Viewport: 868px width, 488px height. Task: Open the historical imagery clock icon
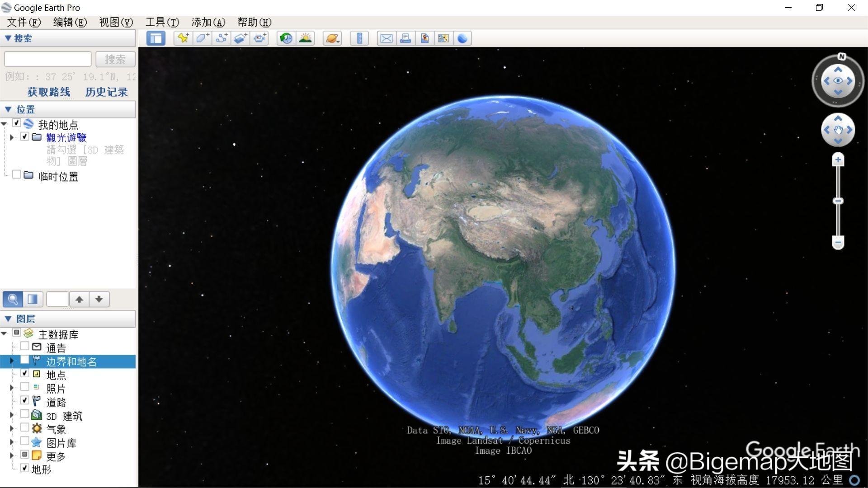[286, 38]
